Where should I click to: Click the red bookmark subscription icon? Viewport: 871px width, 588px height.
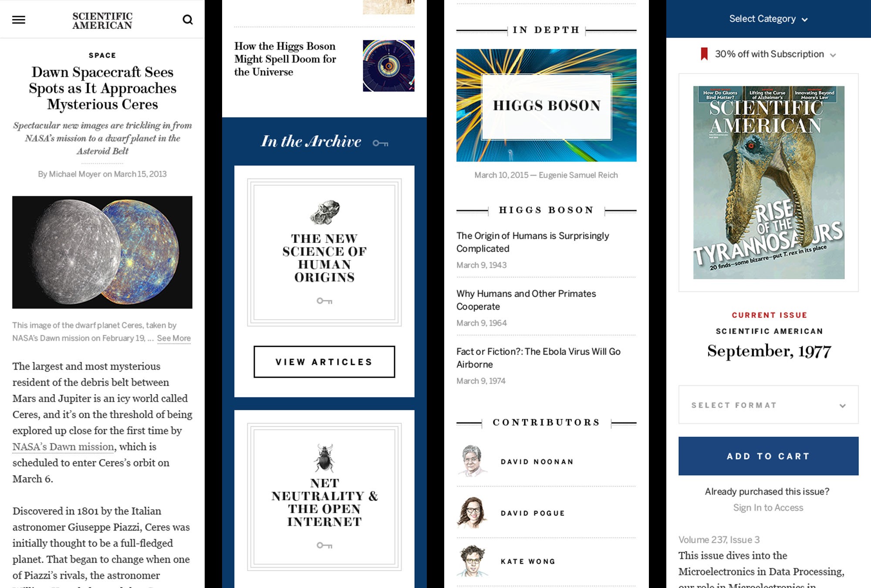[x=704, y=54]
